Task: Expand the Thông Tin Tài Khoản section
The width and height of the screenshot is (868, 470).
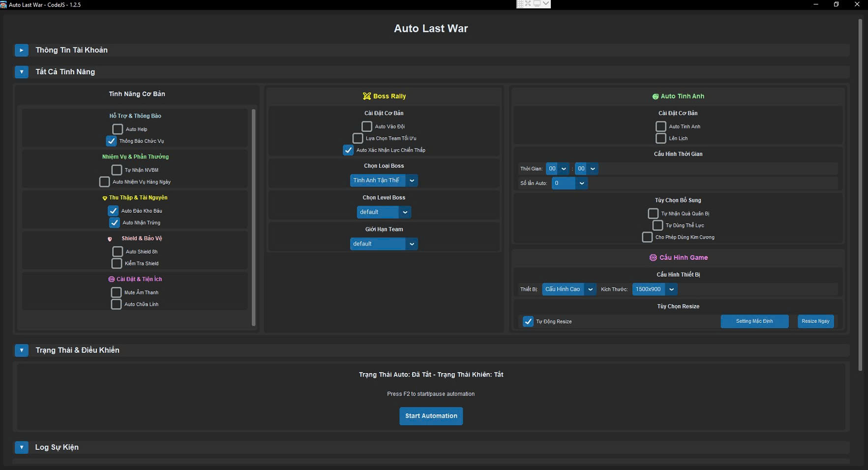Action: point(22,50)
